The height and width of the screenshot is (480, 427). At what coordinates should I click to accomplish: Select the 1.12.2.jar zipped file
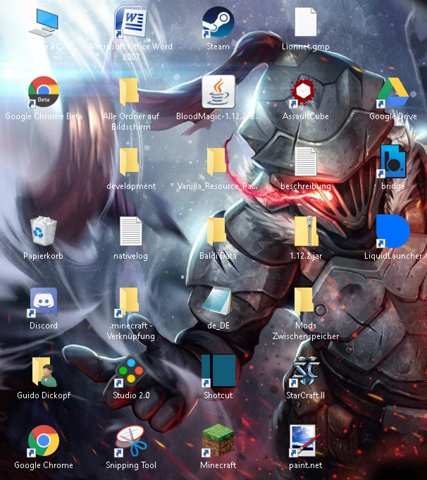(306, 231)
